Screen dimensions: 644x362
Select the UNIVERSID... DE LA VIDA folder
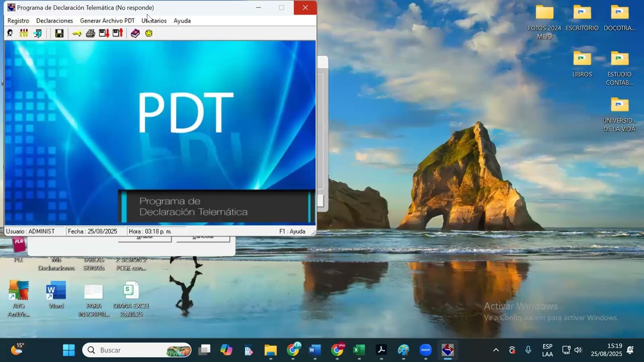pyautogui.click(x=620, y=114)
